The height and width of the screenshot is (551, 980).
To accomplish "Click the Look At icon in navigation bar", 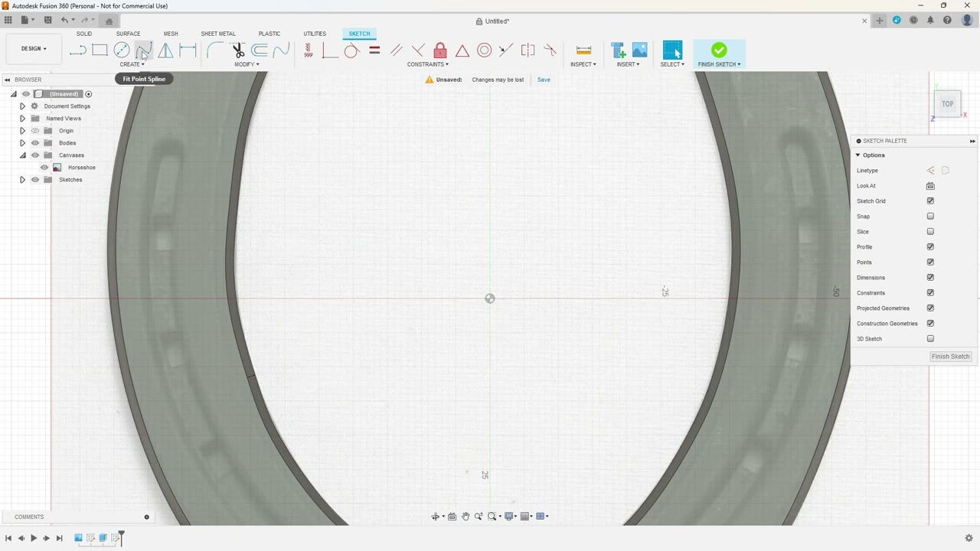I will [x=452, y=517].
